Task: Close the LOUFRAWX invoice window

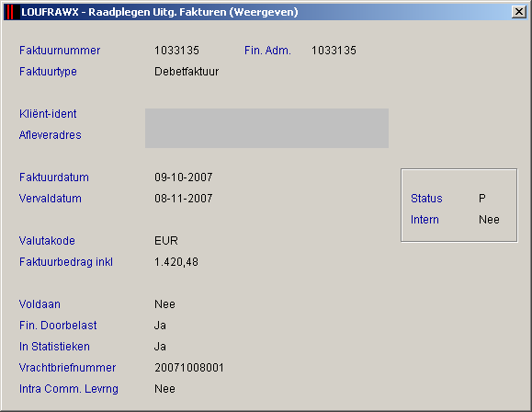Action: click(519, 12)
